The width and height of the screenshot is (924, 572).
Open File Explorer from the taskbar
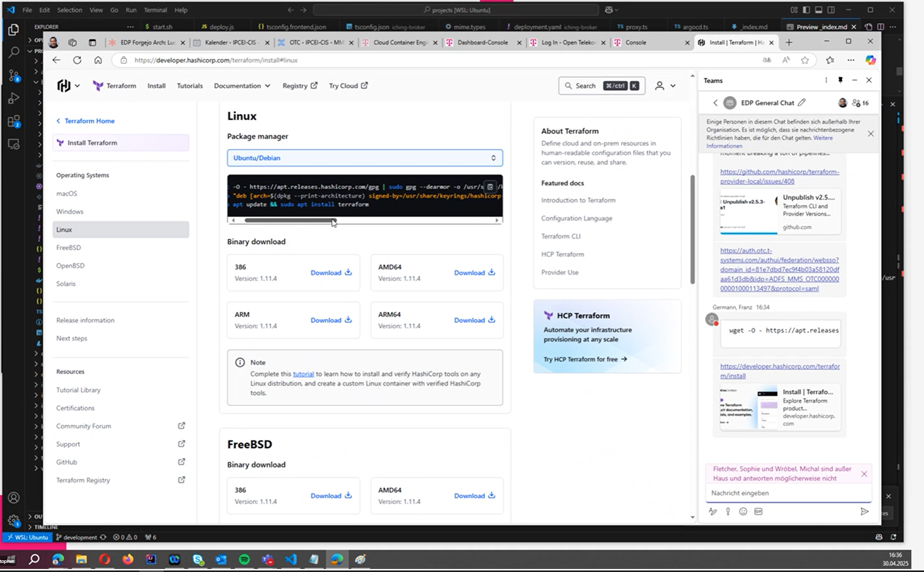81,559
